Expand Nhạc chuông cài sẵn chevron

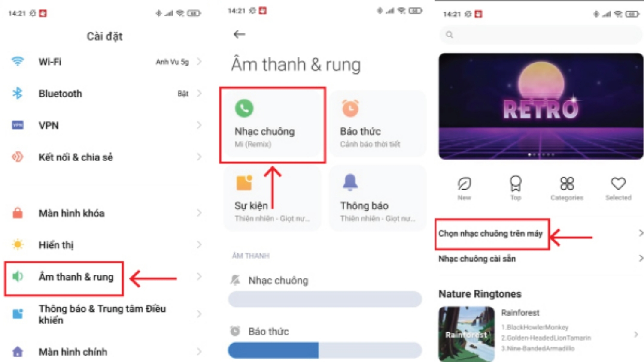[641, 258]
